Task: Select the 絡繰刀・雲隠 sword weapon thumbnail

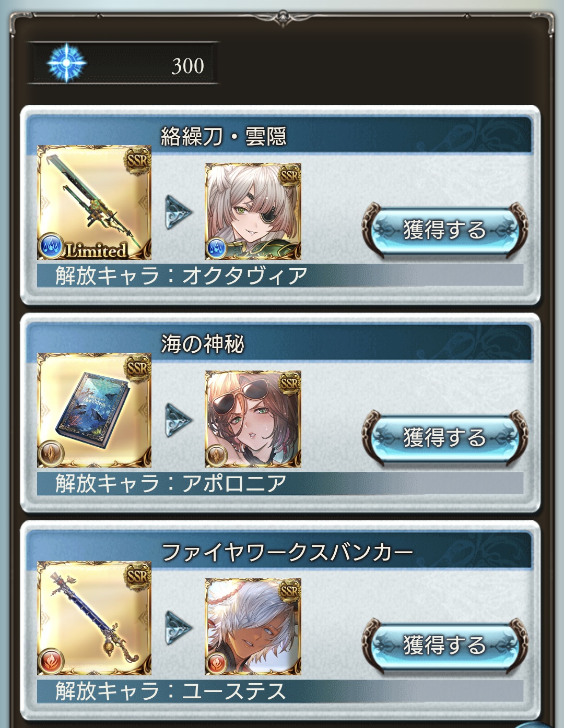Action: pos(95,202)
